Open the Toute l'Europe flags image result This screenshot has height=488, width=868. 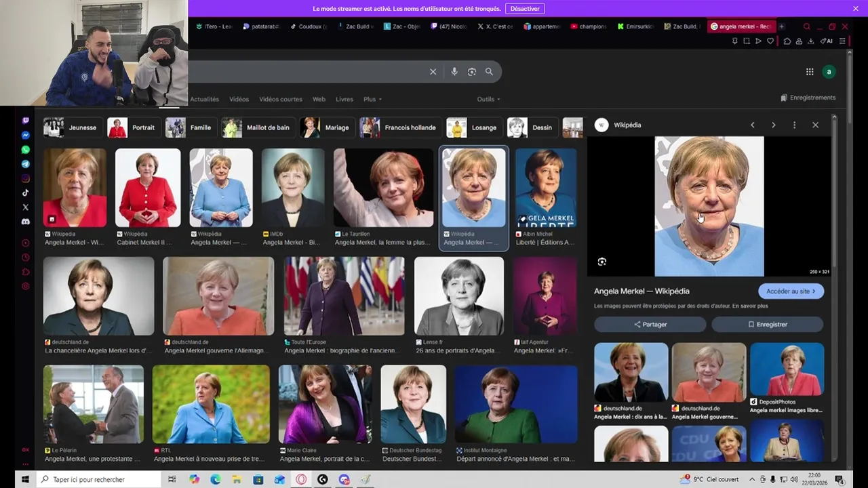click(344, 296)
